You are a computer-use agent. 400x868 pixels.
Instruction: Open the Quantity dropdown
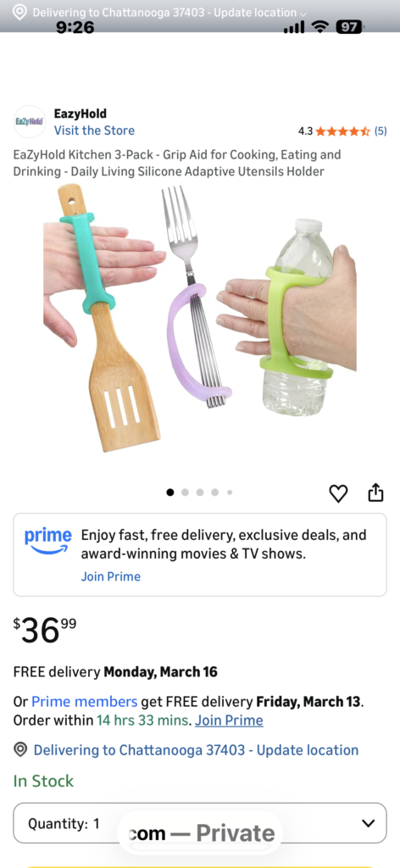click(x=200, y=823)
